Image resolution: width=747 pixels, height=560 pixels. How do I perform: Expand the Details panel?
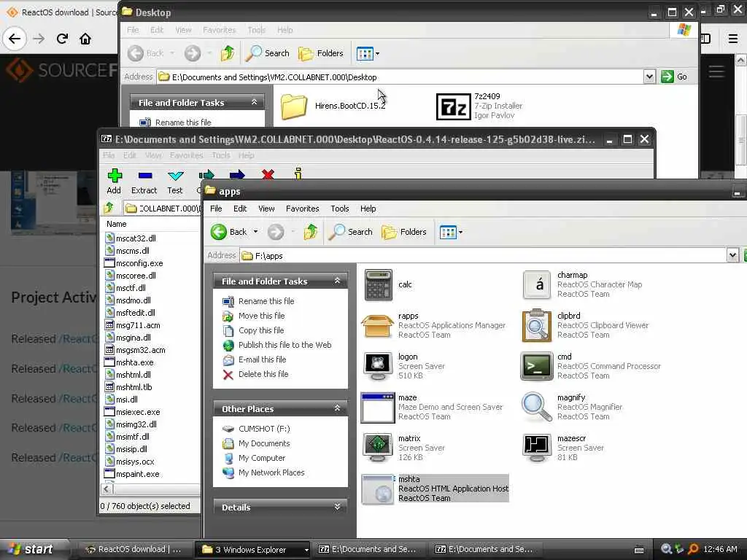coord(337,507)
